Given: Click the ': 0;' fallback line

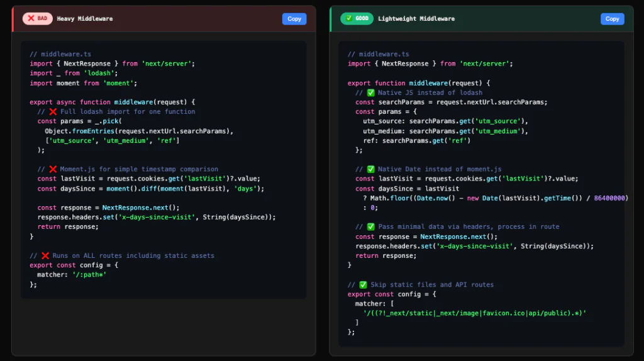Looking at the screenshot, I should click(x=370, y=208).
